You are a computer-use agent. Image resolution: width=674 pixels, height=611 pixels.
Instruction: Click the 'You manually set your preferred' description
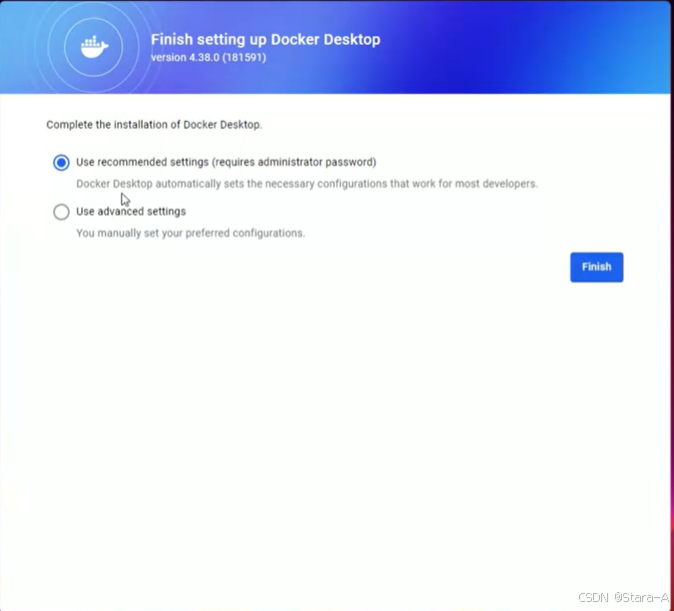[190, 233]
